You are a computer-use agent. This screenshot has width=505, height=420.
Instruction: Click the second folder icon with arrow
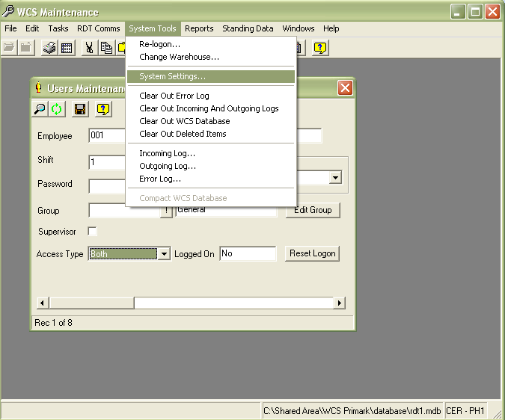coord(26,48)
